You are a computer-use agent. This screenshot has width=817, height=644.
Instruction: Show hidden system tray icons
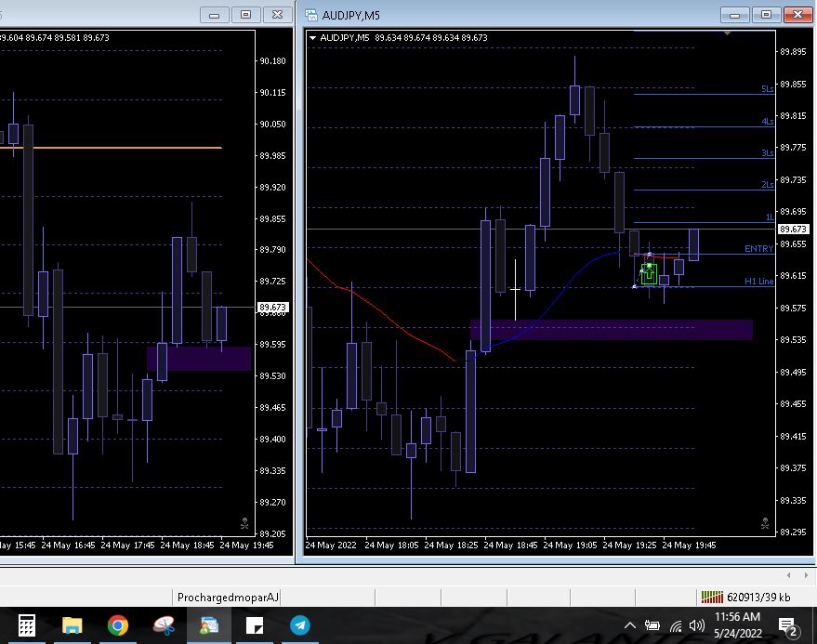[x=630, y=625]
